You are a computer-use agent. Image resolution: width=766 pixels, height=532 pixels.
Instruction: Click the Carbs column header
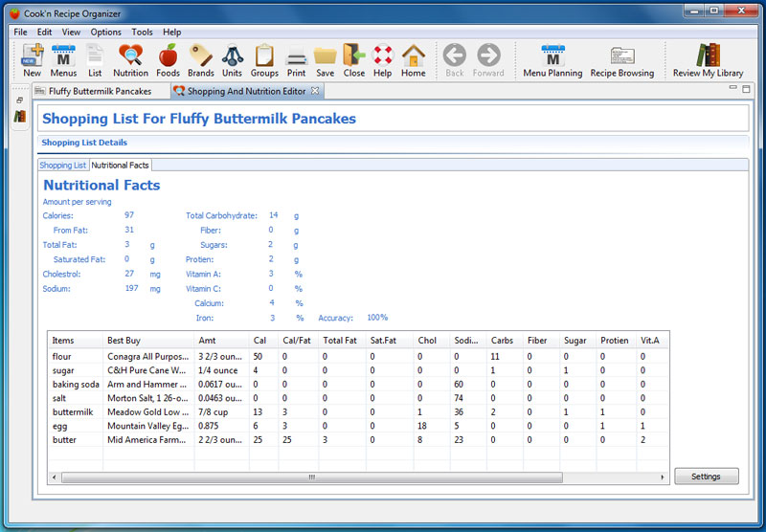pyautogui.click(x=505, y=341)
